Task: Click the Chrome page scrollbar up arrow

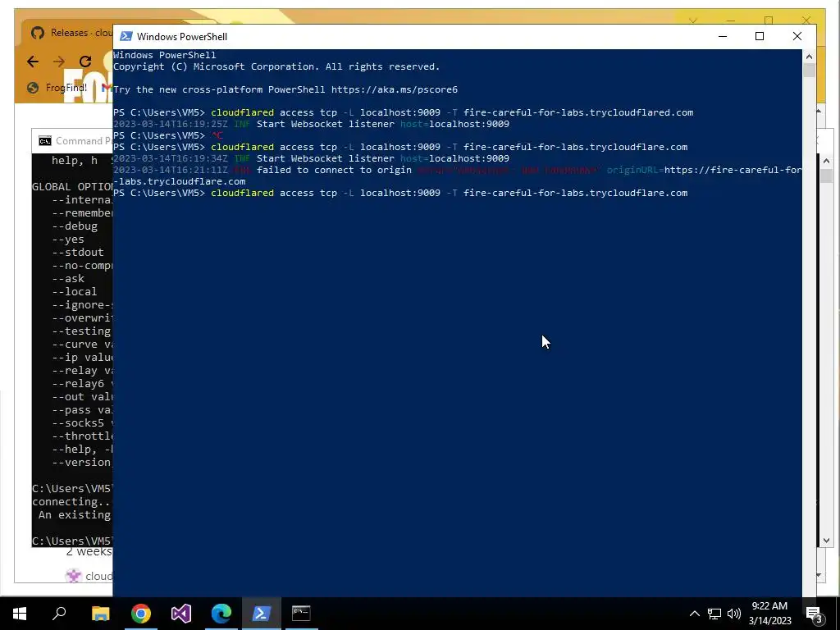Action: point(819,111)
